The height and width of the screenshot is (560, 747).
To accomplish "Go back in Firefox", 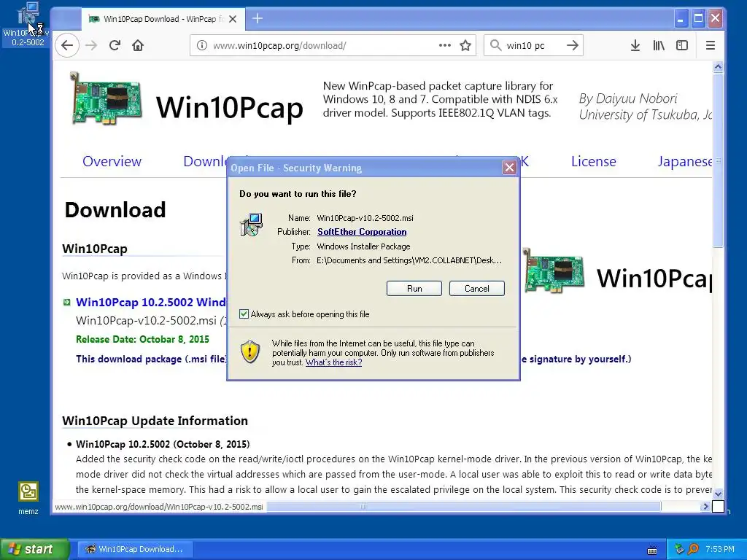I will pos(66,46).
